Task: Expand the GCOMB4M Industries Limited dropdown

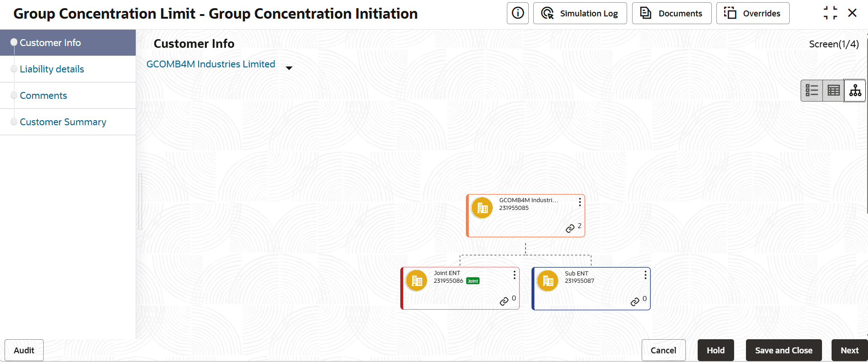Action: click(x=289, y=68)
